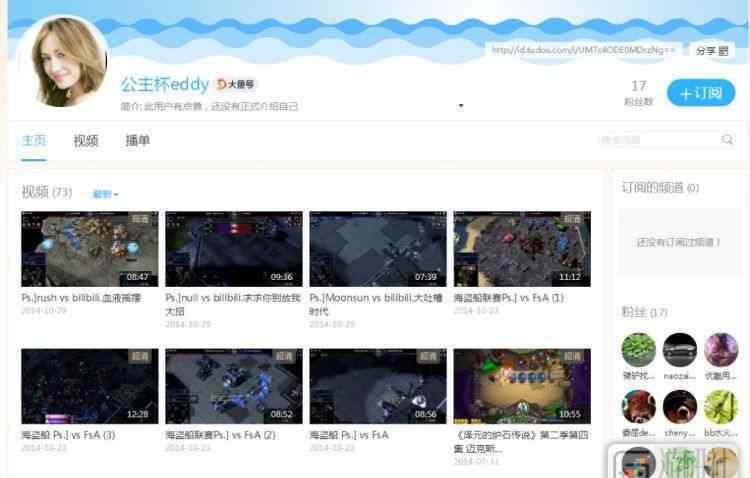Click the channel URL text box

click(x=584, y=50)
